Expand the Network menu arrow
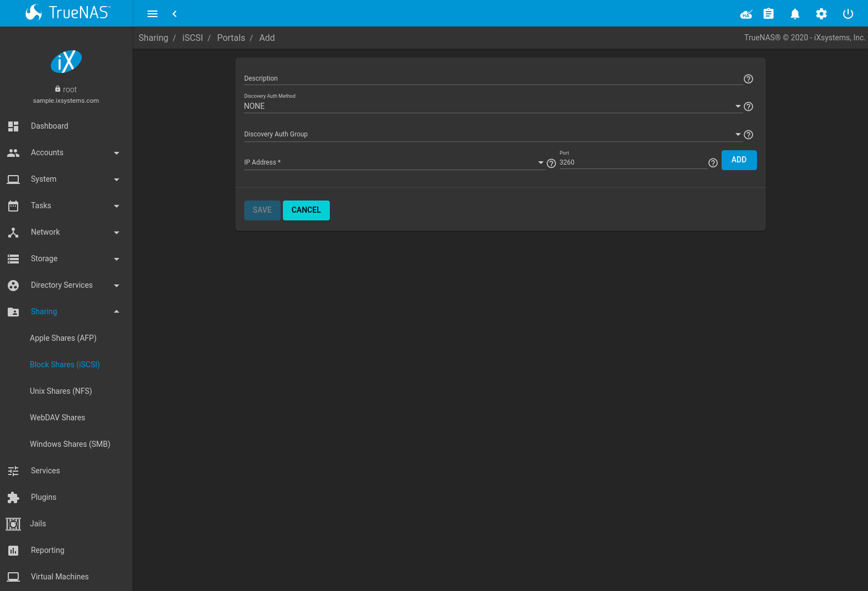 pos(117,233)
